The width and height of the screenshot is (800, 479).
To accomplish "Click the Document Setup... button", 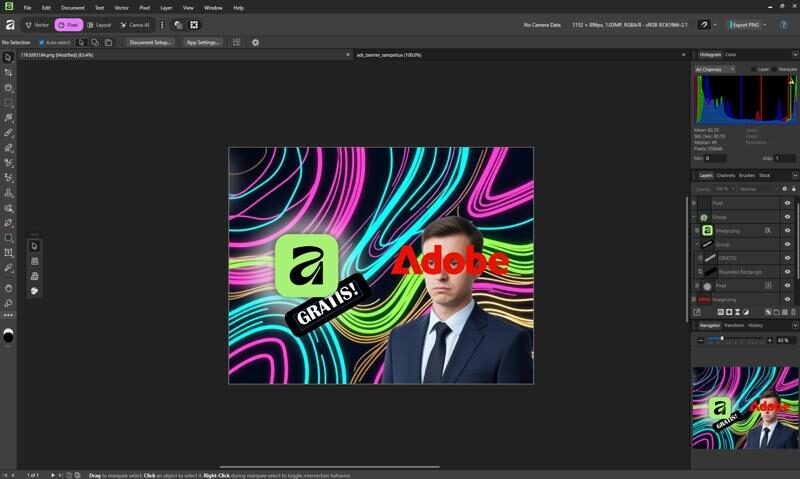I will click(150, 42).
